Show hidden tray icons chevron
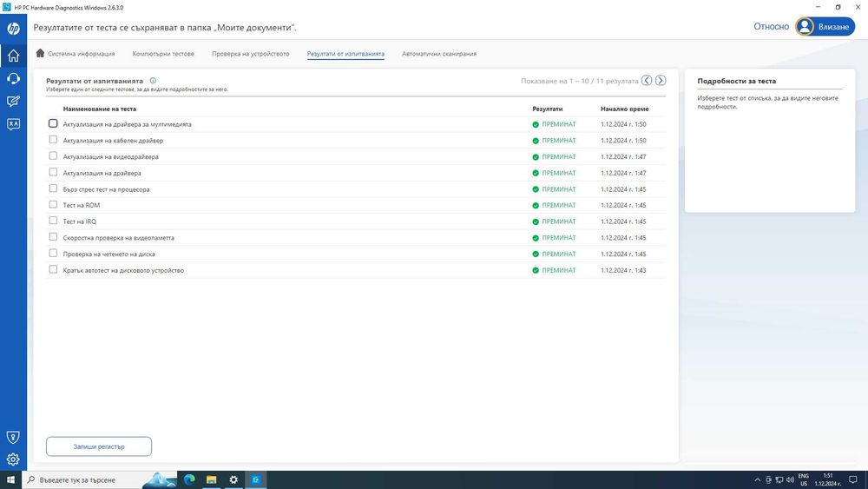Image resolution: width=868 pixels, height=489 pixels. pos(757,479)
